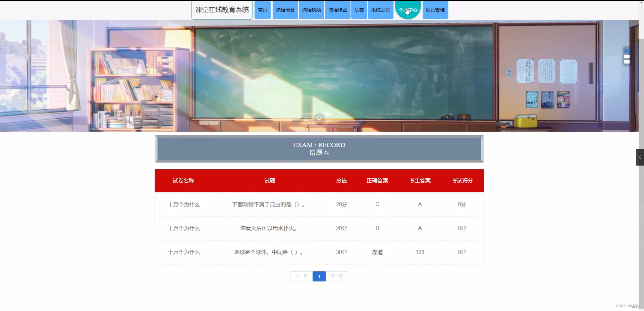
Task: Open the 后台管理 navigation item
Action: click(x=435, y=10)
